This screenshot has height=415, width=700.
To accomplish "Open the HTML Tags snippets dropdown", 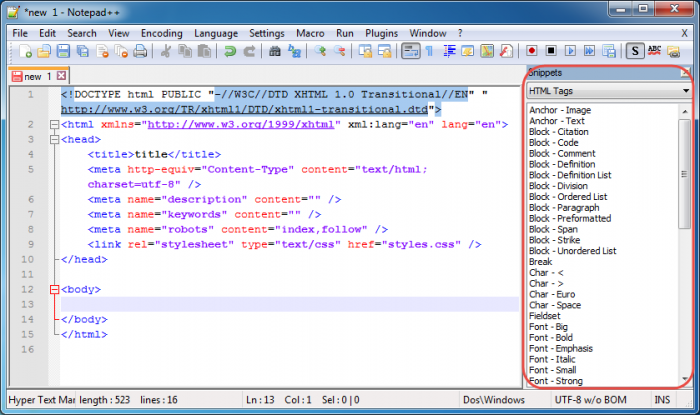I will click(x=609, y=91).
